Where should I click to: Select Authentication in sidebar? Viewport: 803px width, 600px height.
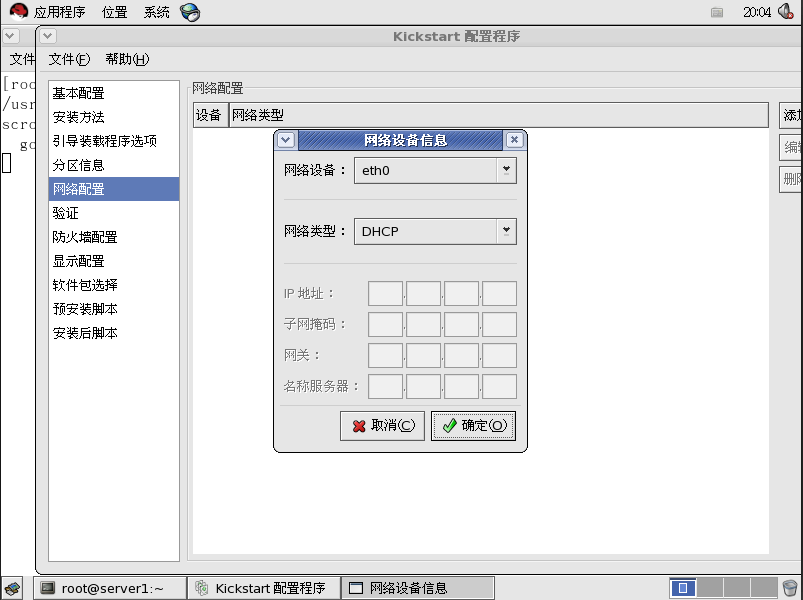[114, 213]
